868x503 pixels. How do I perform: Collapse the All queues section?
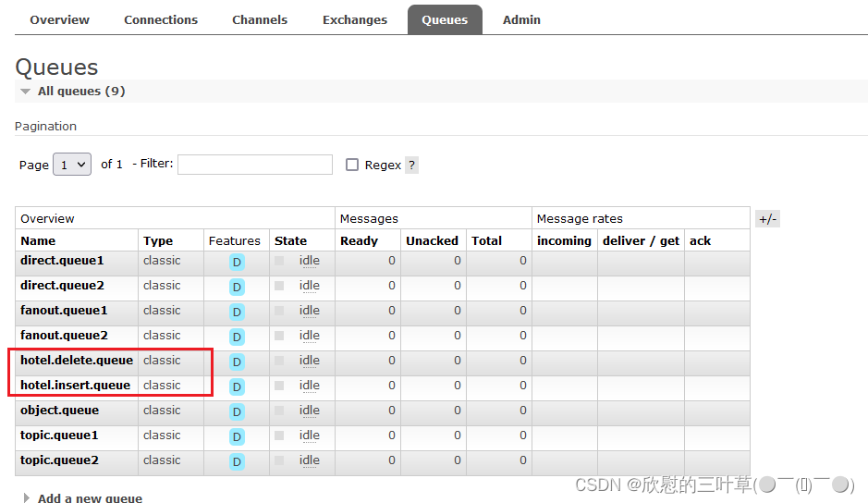click(x=80, y=91)
